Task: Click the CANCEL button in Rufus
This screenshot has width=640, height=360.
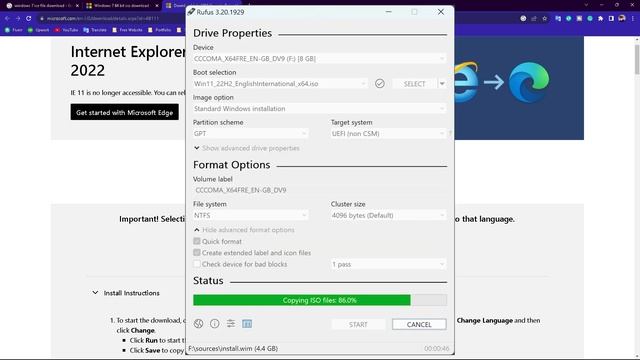Action: click(x=419, y=324)
